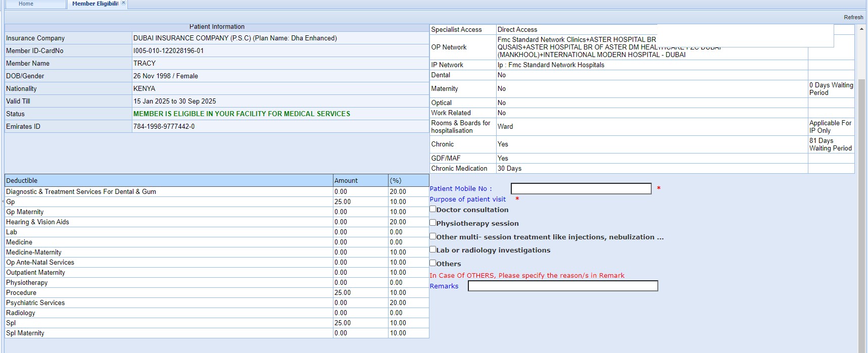Click the Member ID-CardNo value
The image size is (868, 353).
pyautogui.click(x=168, y=51)
